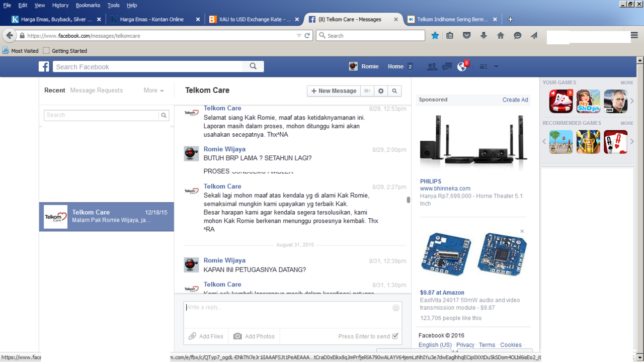Click the www.bhinneka.com ad link
Image resolution: width=644 pixels, height=362 pixels.
445,189
